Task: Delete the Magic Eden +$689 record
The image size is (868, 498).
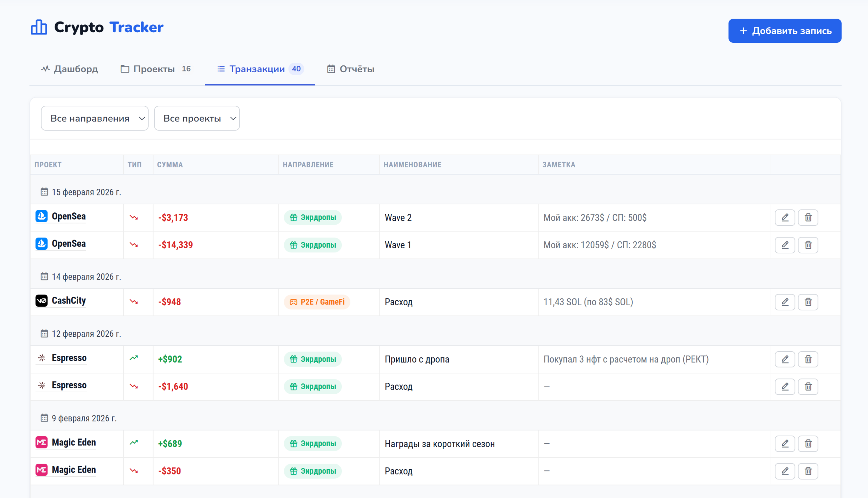Action: point(808,443)
